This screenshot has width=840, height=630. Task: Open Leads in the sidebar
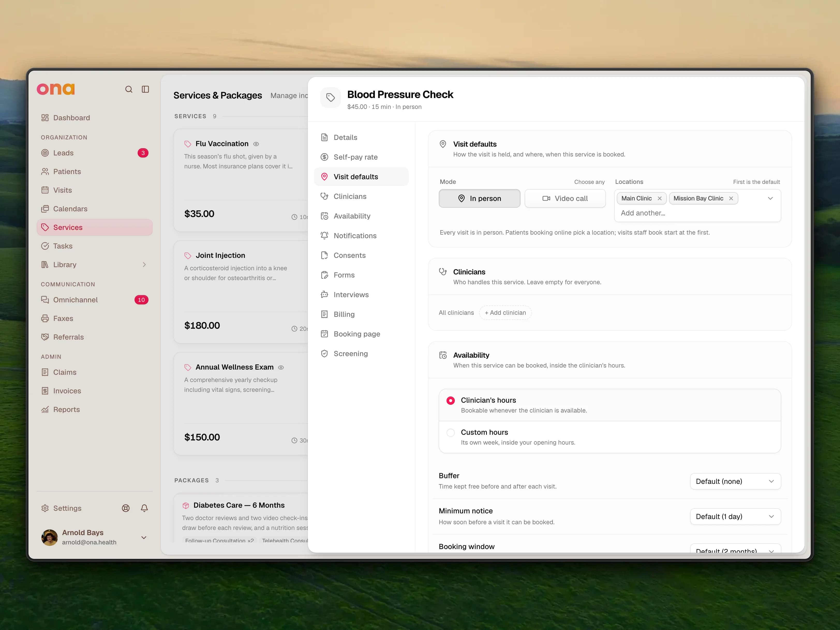(95, 153)
